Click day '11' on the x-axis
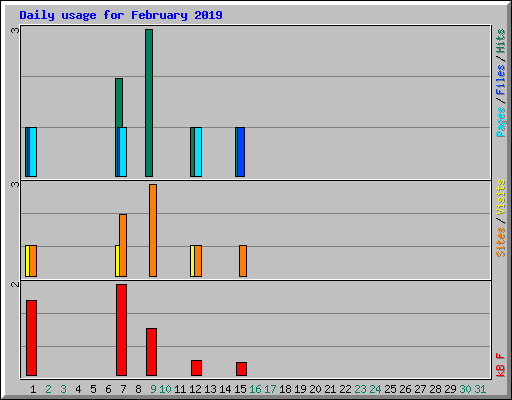The image size is (512, 400). point(180,389)
